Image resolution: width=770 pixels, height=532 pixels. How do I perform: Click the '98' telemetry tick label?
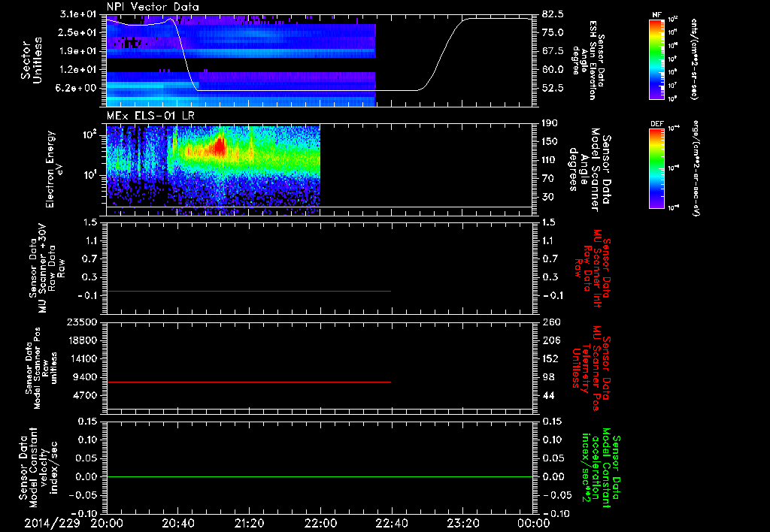[x=547, y=377]
